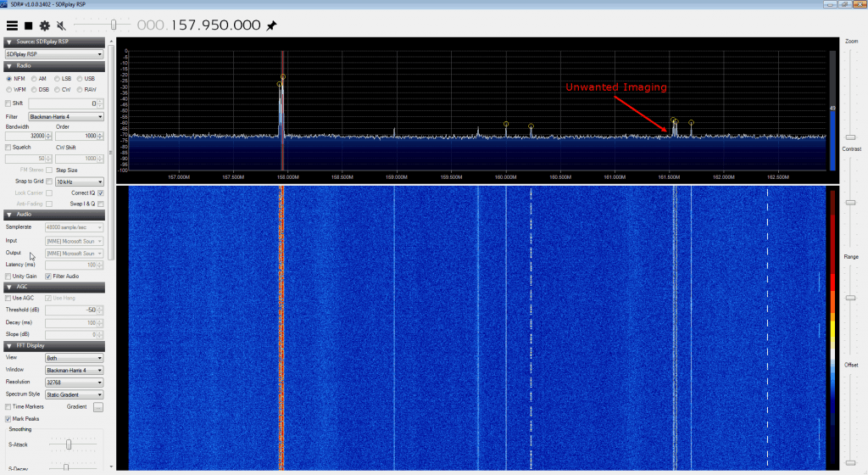Viewport: 868px width, 475px height.
Task: Collapse the AGC section header
Action: pos(9,287)
